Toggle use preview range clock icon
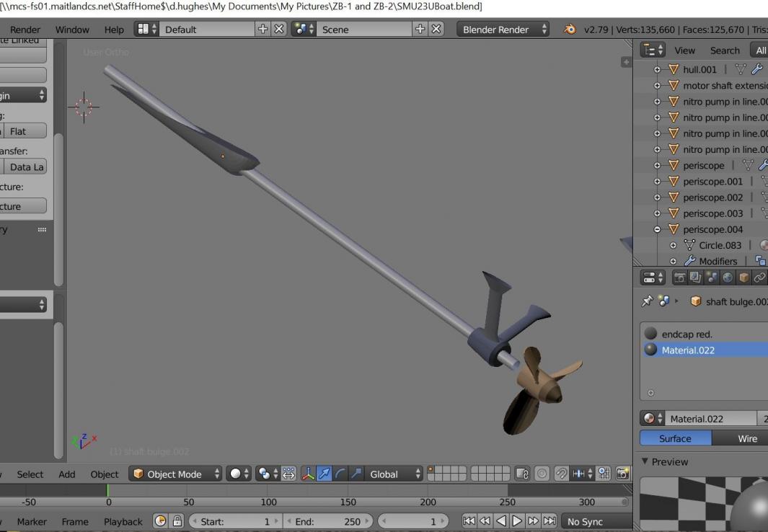The width and height of the screenshot is (768, 532). pyautogui.click(x=160, y=521)
